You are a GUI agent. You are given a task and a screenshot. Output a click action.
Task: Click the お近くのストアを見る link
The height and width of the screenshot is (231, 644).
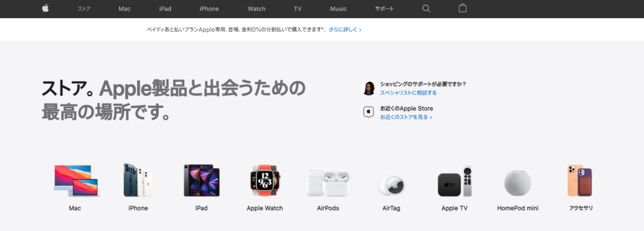click(x=406, y=117)
